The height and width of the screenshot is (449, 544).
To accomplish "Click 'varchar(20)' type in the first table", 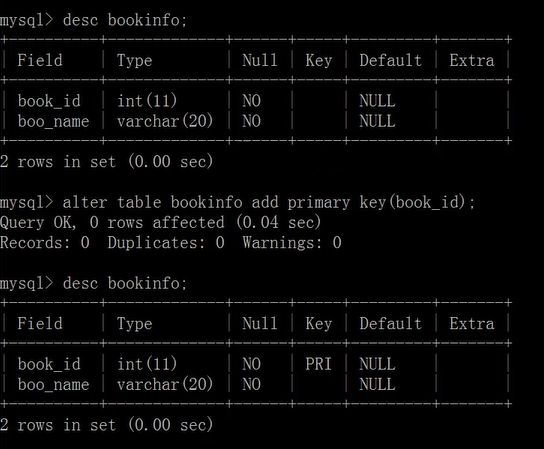I will (x=165, y=121).
